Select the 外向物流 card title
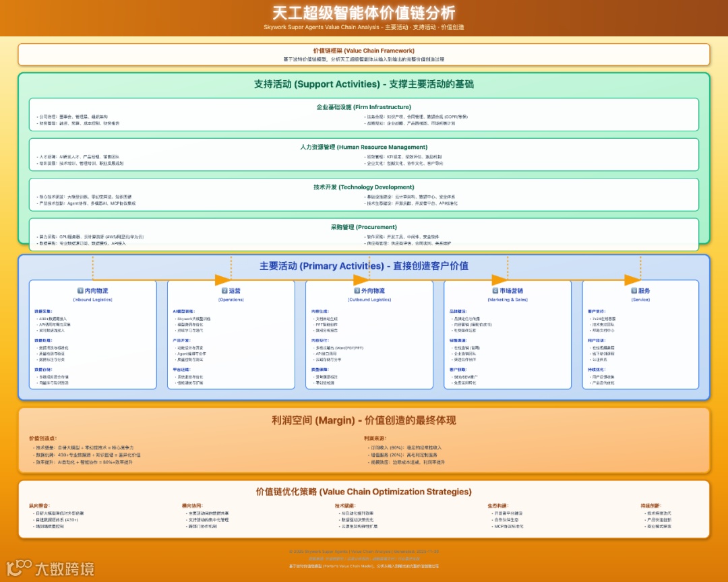Viewport: 728px width, 582px height. coord(373,290)
